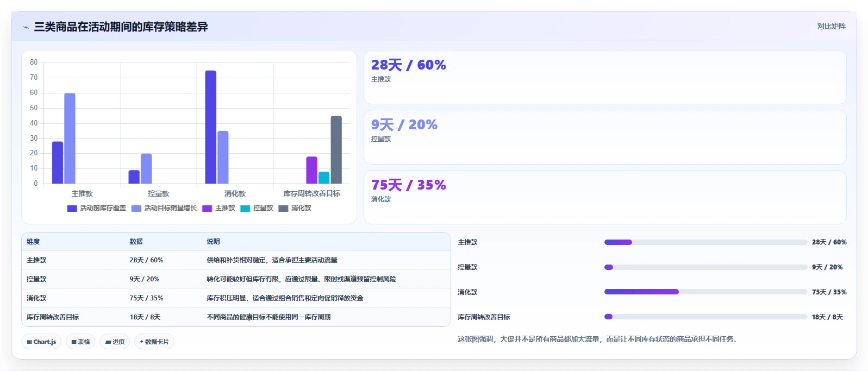Screen dimensions: 868x371
Task: Click the 主推款 progress bar
Action: click(705, 242)
